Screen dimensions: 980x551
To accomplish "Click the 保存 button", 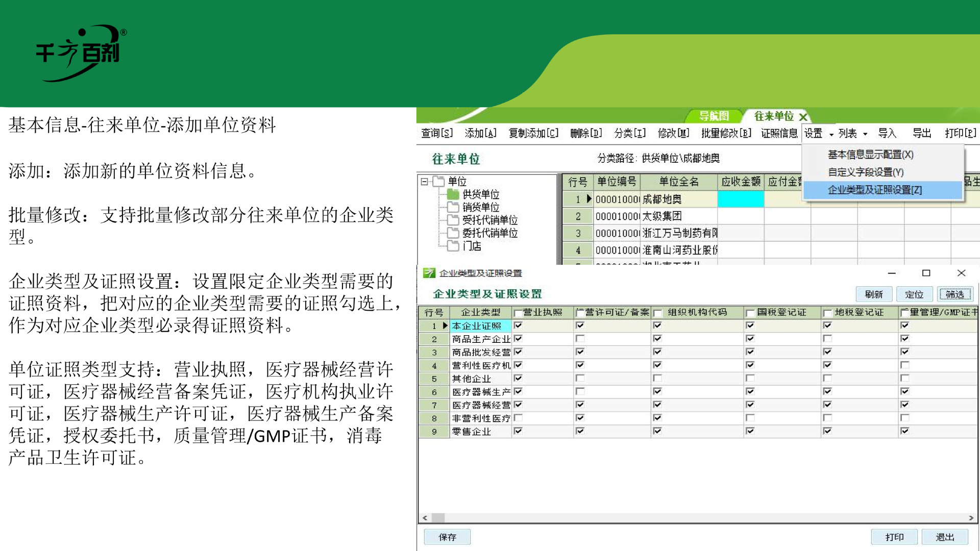I will click(x=447, y=537).
